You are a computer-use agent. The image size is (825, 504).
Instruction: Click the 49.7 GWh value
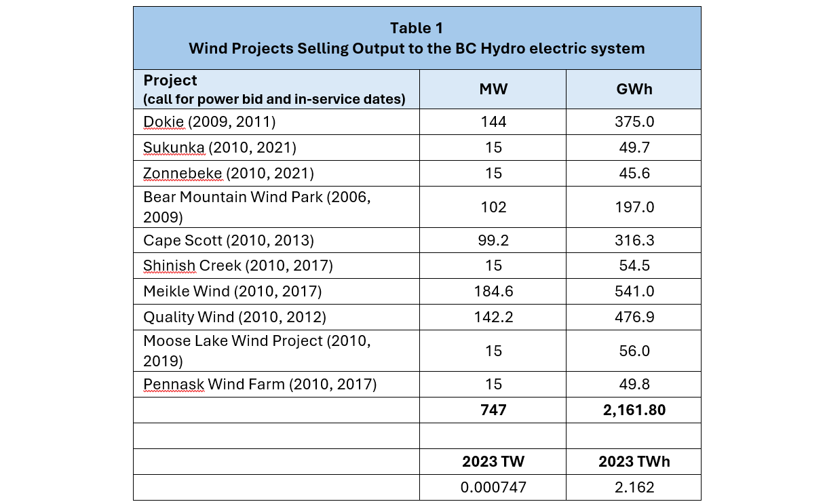(x=634, y=148)
